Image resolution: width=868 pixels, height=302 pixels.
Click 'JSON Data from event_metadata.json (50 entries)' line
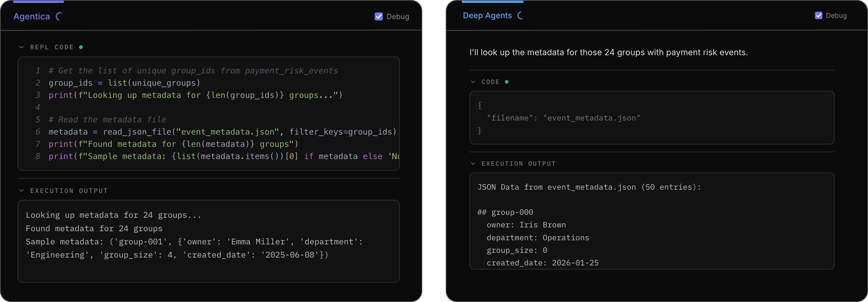click(589, 187)
